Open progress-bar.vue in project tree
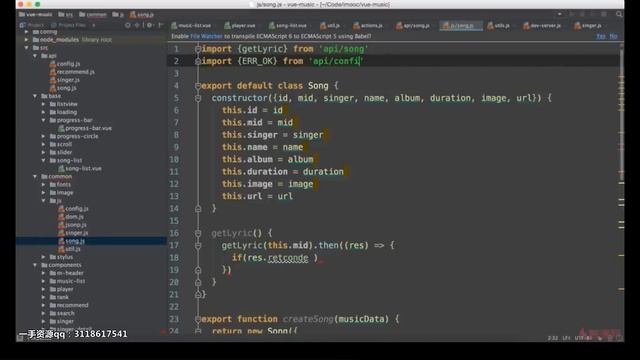Image resolution: width=640 pixels, height=360 pixels. coord(85,128)
